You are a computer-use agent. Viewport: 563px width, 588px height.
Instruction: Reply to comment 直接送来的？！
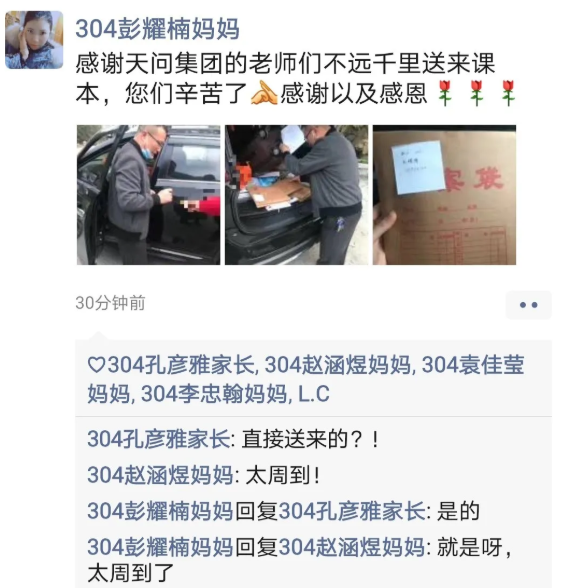311,439
